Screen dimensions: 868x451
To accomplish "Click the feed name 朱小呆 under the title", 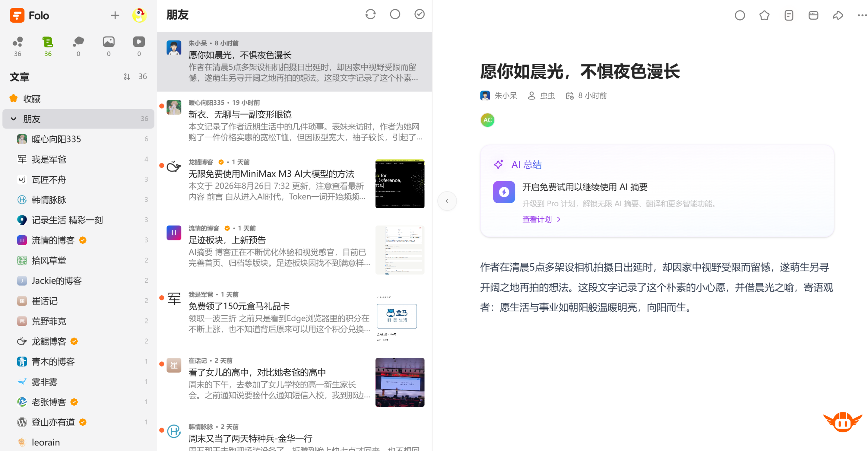I will pos(505,96).
